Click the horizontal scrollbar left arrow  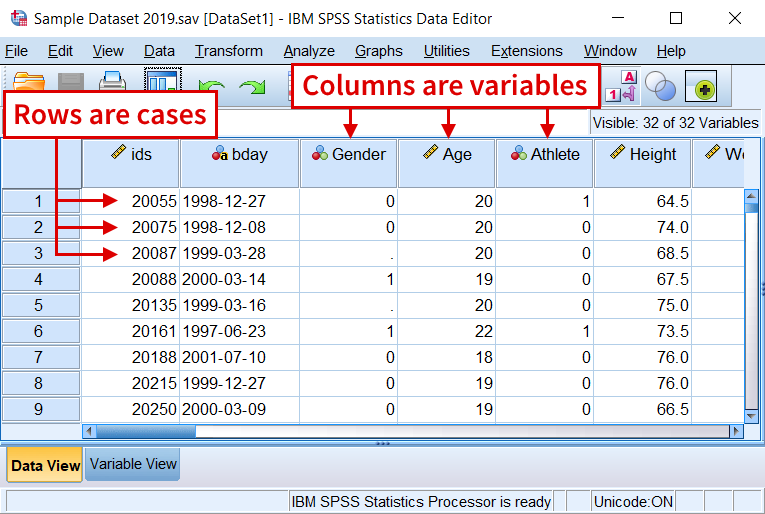89,431
